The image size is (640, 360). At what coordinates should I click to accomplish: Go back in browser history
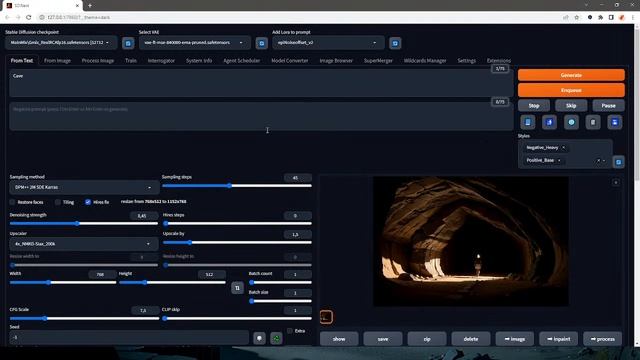(x=7, y=17)
